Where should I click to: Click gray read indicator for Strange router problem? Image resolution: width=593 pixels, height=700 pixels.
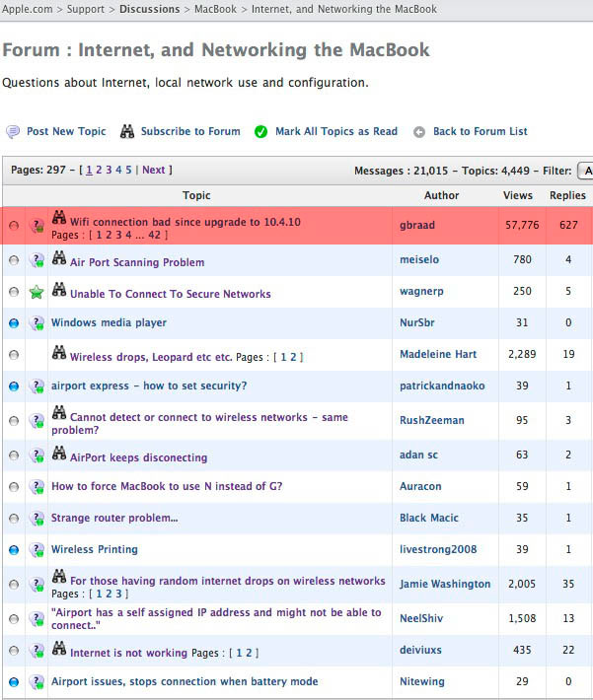[x=14, y=519]
